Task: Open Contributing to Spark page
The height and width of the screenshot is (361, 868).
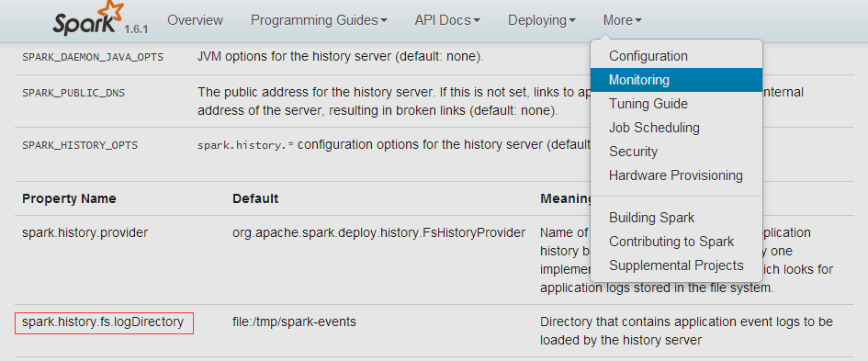Action: pyautogui.click(x=671, y=242)
